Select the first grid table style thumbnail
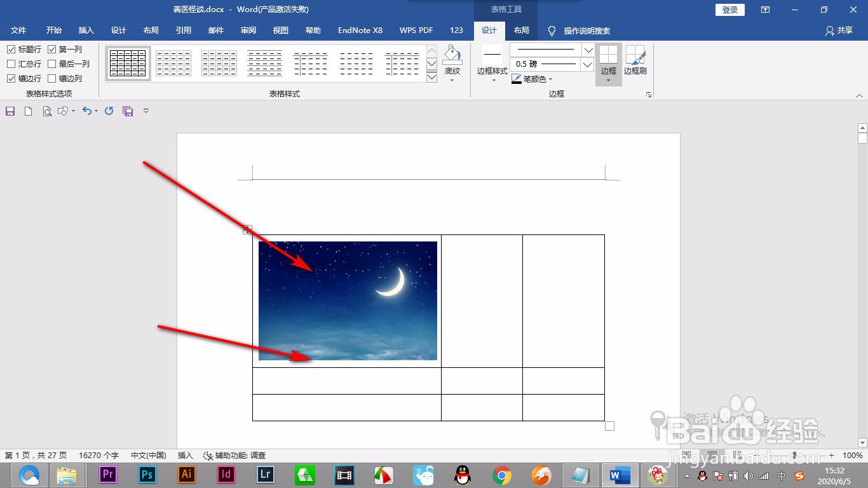Viewport: 868px width, 488px height. coord(128,64)
